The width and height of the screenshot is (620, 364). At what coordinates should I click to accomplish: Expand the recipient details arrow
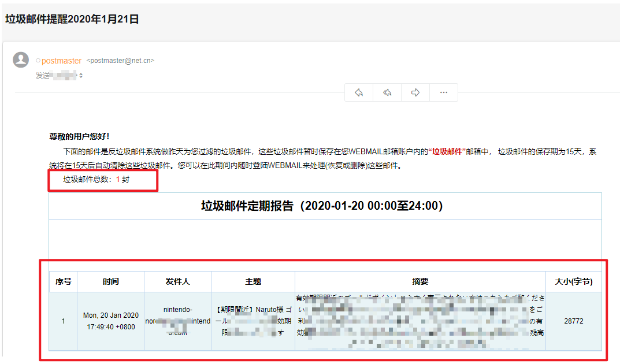pos(81,76)
